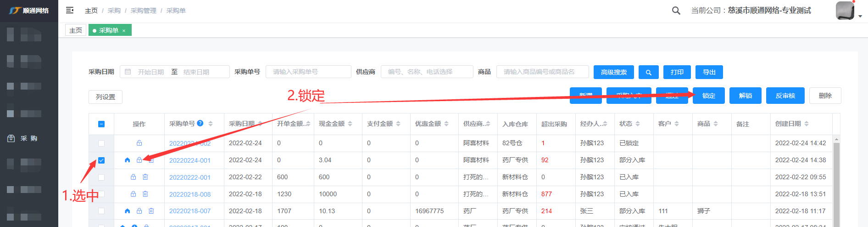The height and width of the screenshot is (227, 868).
Task: Click the lock icon in row 20220222-001
Action: (133, 177)
